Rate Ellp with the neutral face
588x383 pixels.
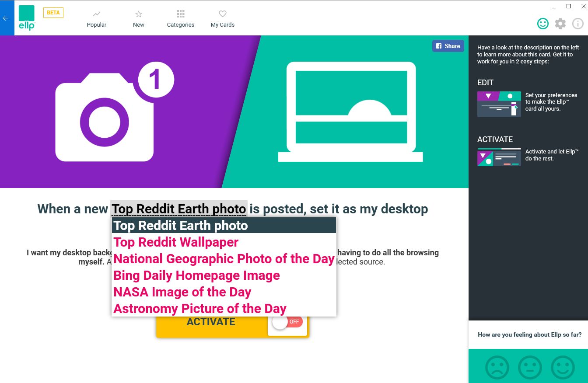(530, 368)
